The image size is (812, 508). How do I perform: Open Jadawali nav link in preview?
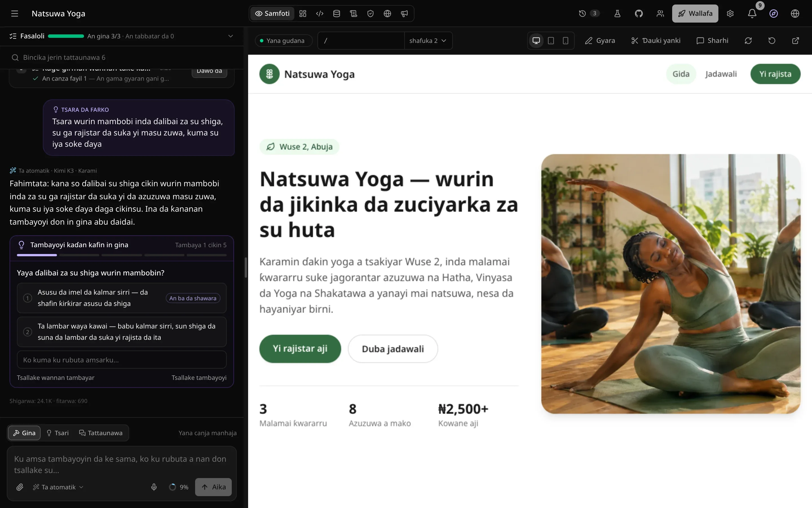(721, 74)
